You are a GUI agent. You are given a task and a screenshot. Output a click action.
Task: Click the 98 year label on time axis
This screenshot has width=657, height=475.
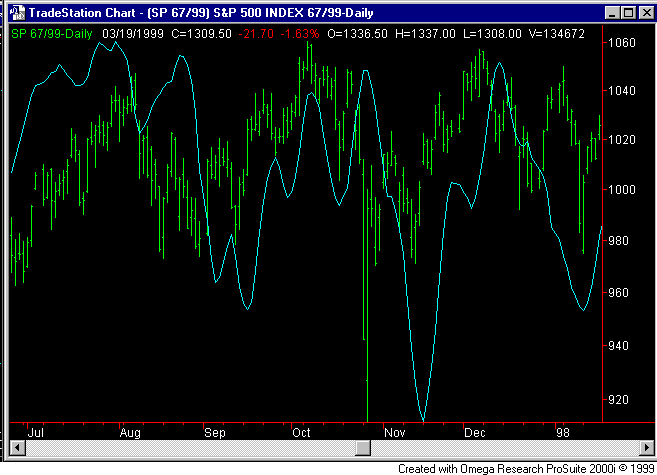point(563,433)
